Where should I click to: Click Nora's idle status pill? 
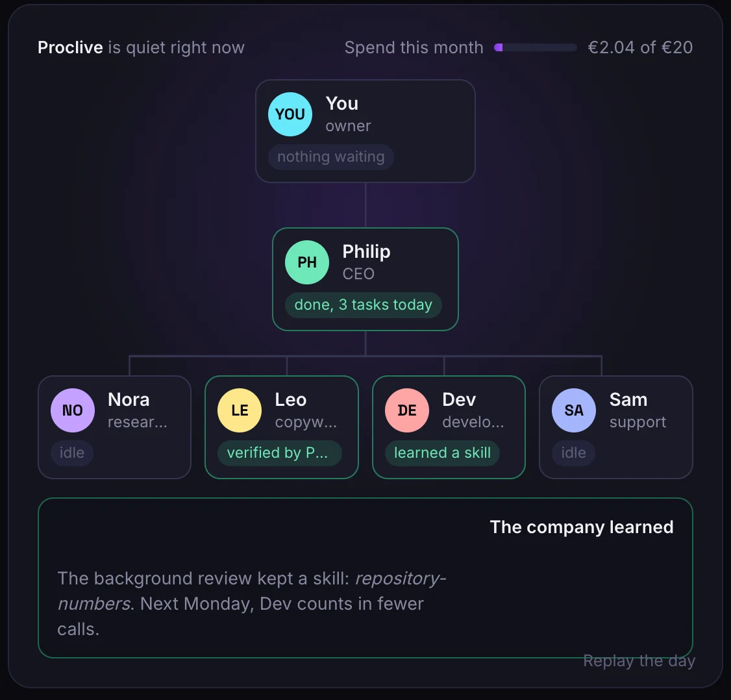(x=72, y=453)
